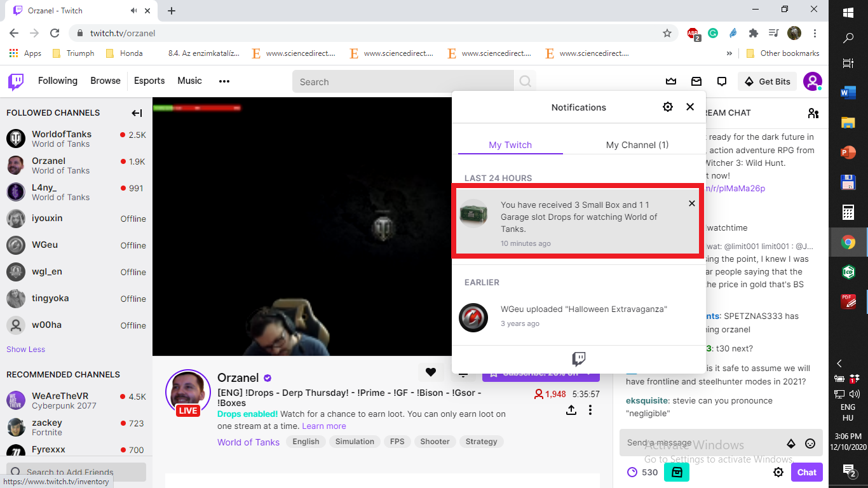
Task: Open the teal inventory chest button
Action: click(x=677, y=472)
